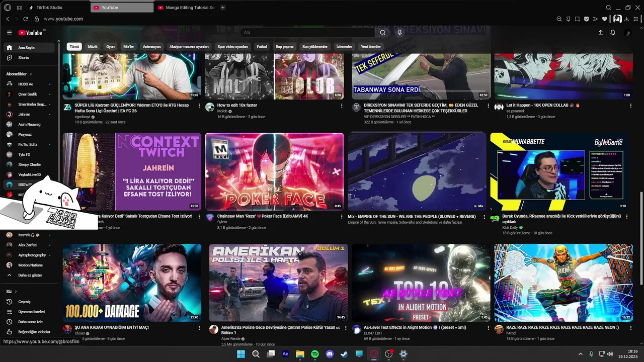Viewport: 644px width, 362px height.
Task: Bookmark the page with the heart icon
Action: [x=604, y=19]
